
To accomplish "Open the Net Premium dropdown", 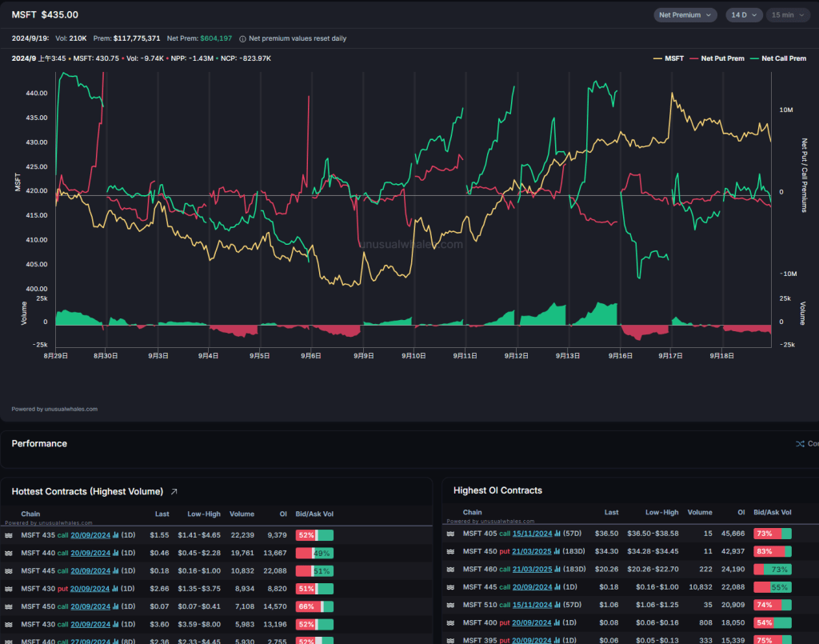I will click(683, 15).
